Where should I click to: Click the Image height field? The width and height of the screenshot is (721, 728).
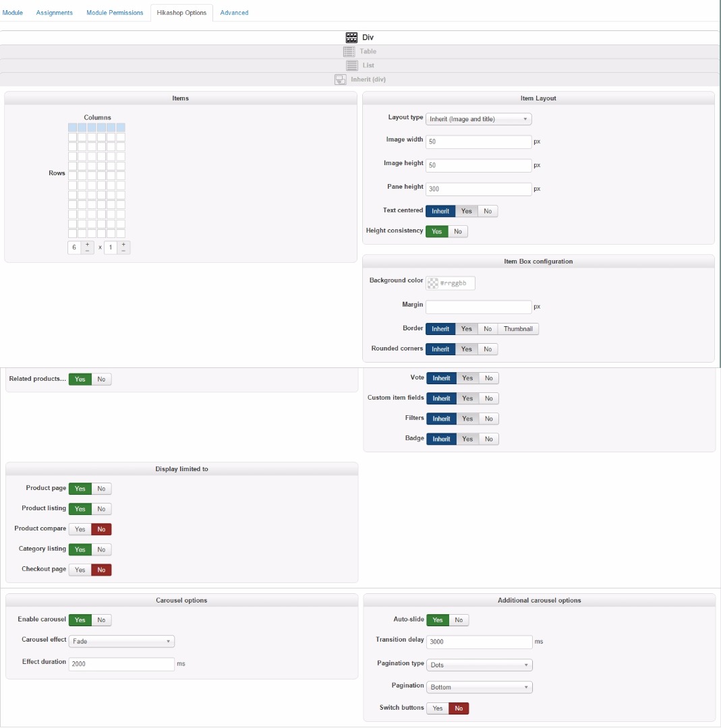pos(478,165)
